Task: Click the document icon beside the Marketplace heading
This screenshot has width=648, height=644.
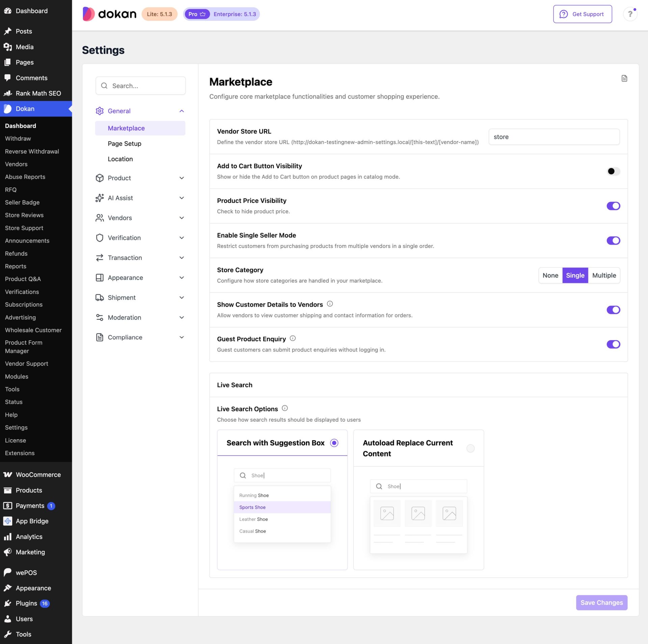Action: click(x=624, y=78)
